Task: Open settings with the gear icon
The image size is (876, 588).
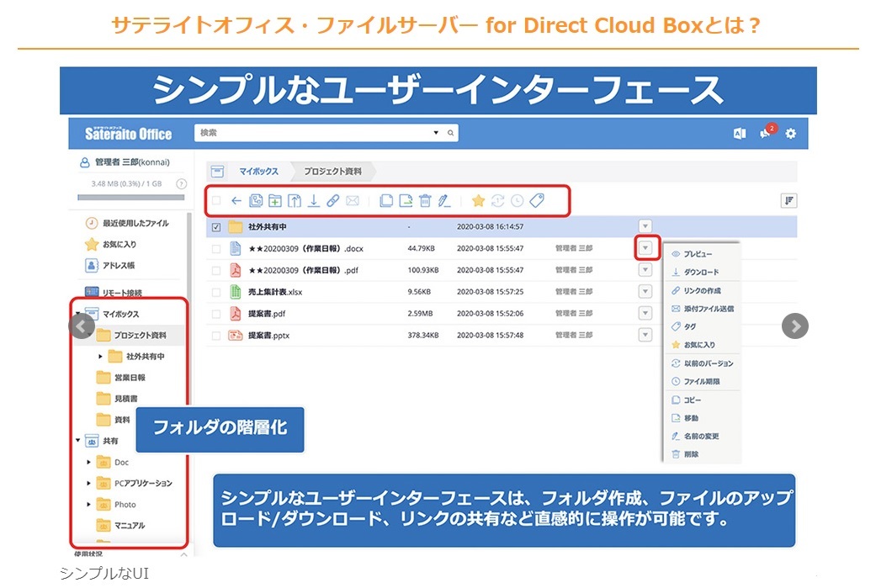Action: (x=790, y=134)
